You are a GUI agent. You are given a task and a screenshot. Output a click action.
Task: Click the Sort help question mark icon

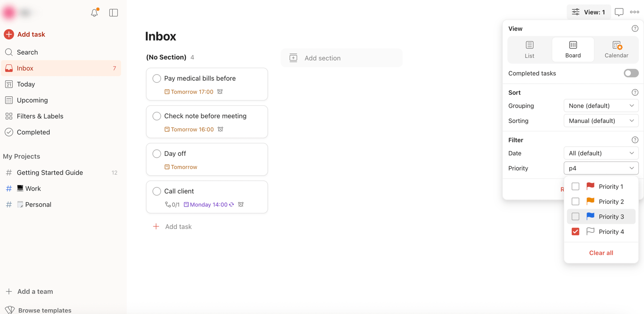[x=635, y=93]
